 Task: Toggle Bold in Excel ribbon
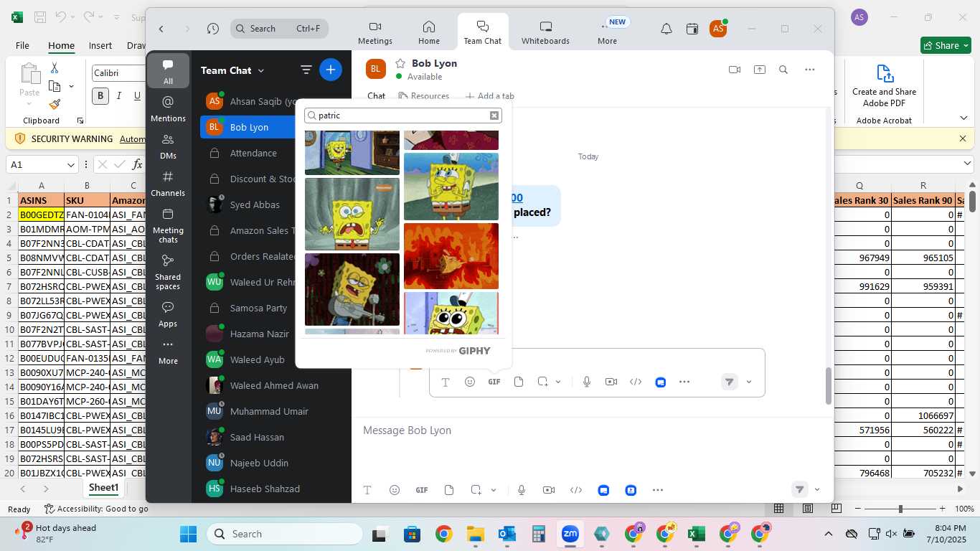(x=100, y=95)
